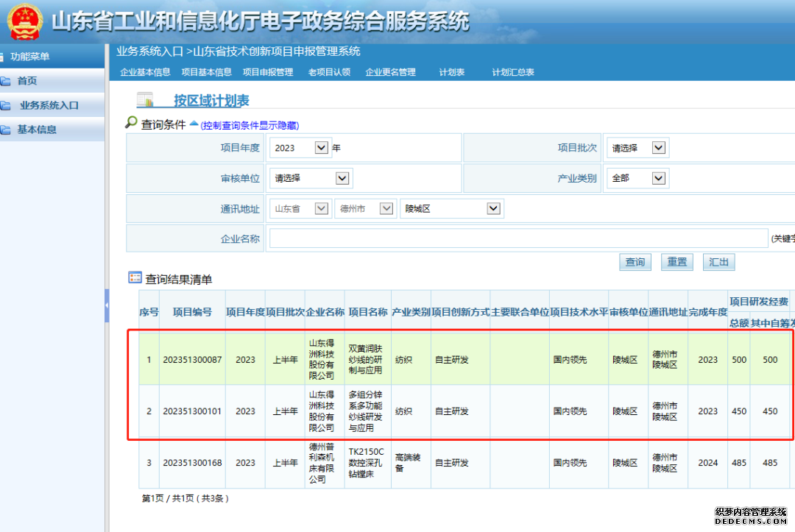The image size is (795, 532).
Task: Click the national emblem logo icon
Action: point(24,22)
